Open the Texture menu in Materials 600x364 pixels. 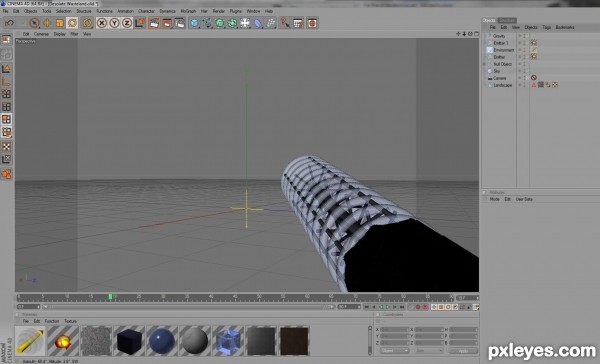point(70,321)
